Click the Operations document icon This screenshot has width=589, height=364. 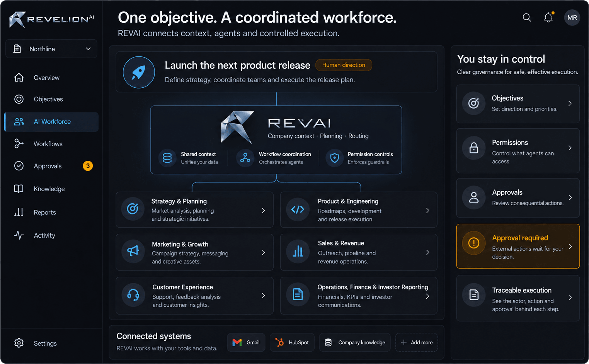[x=298, y=295]
